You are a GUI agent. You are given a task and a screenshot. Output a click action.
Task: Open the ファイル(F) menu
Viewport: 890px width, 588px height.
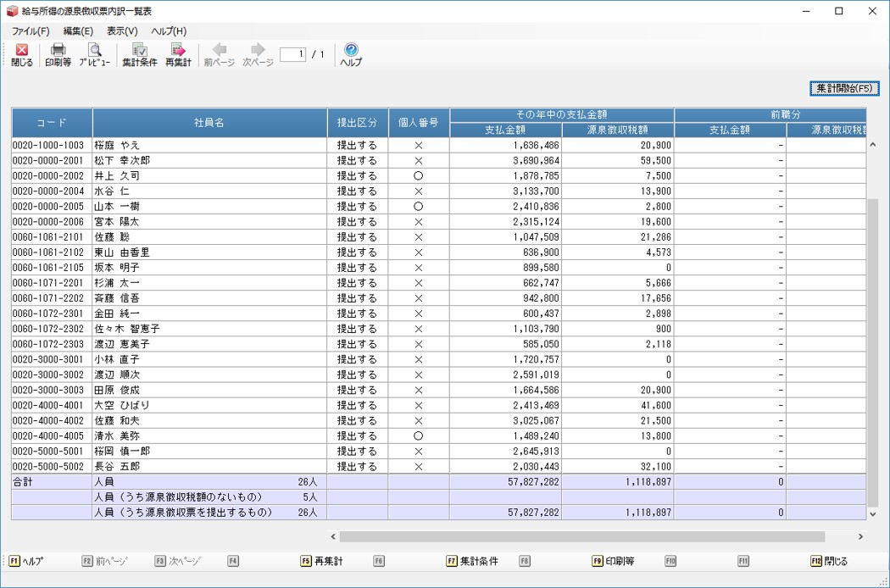31,31
